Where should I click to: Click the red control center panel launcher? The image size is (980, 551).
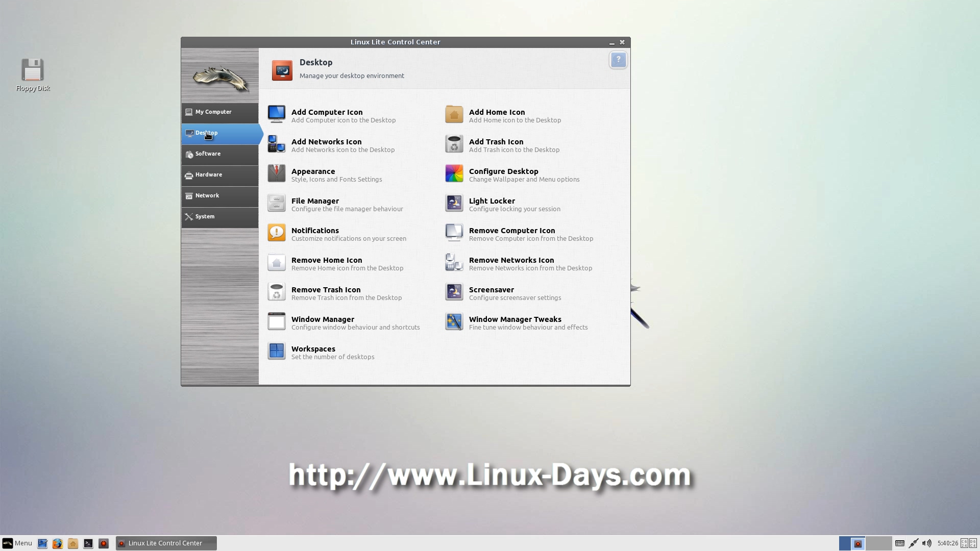click(x=104, y=544)
